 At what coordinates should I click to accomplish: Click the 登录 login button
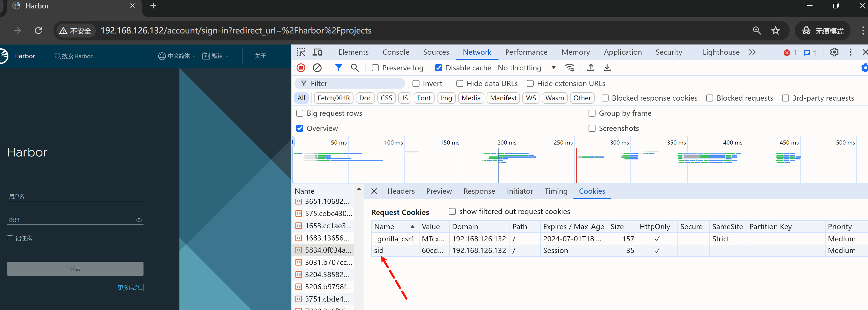click(x=75, y=268)
